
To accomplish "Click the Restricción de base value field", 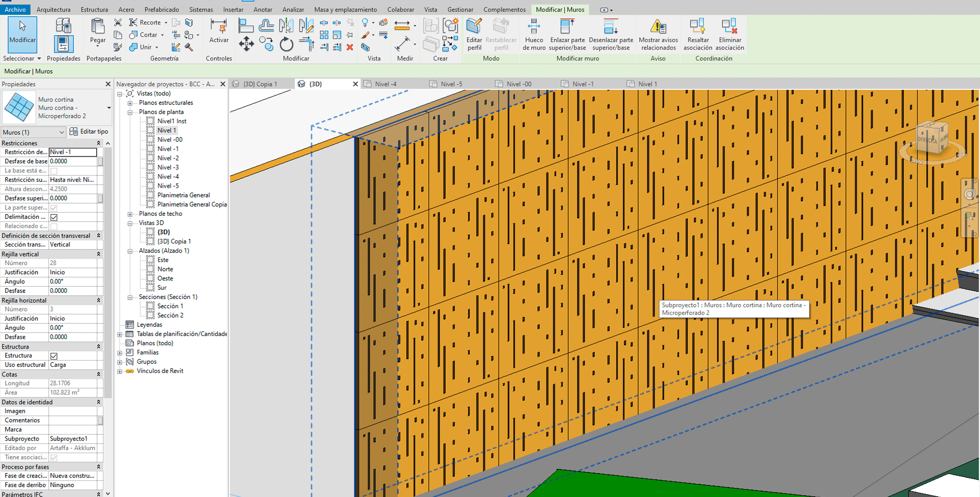I will click(73, 152).
